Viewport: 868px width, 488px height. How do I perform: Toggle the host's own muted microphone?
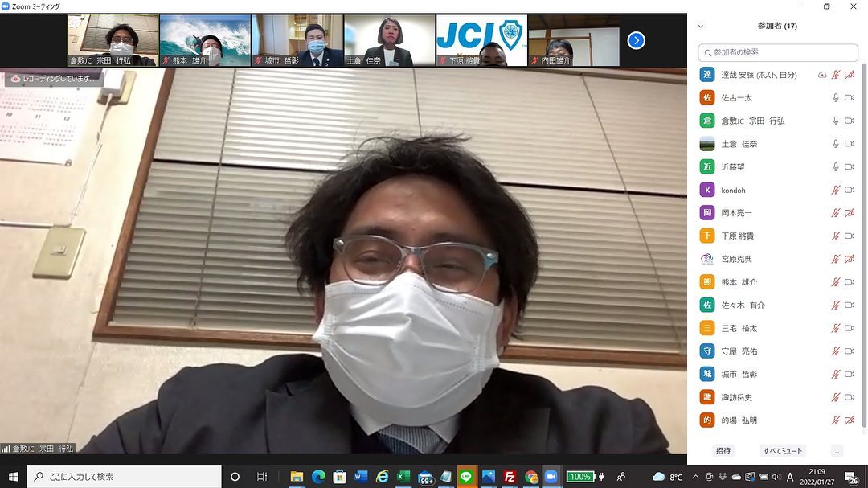point(836,75)
